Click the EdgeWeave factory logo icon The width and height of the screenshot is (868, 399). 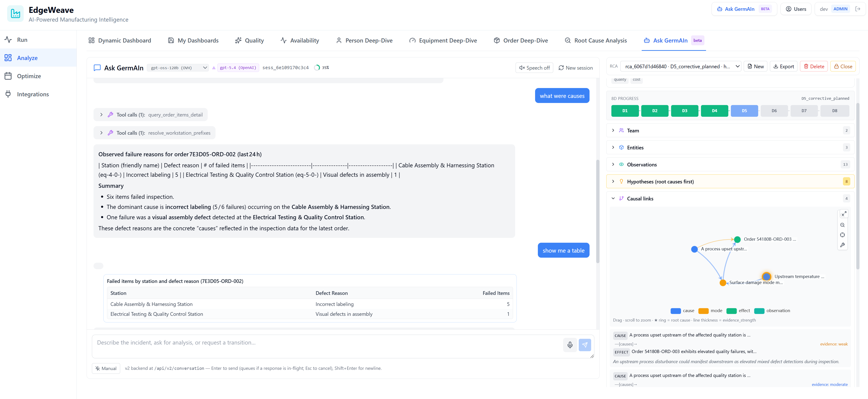15,14
